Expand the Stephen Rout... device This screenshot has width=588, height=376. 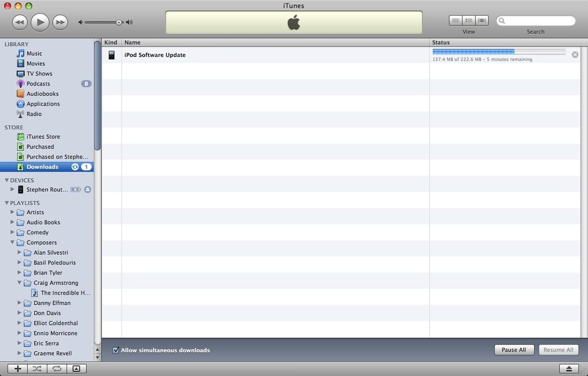[13, 189]
